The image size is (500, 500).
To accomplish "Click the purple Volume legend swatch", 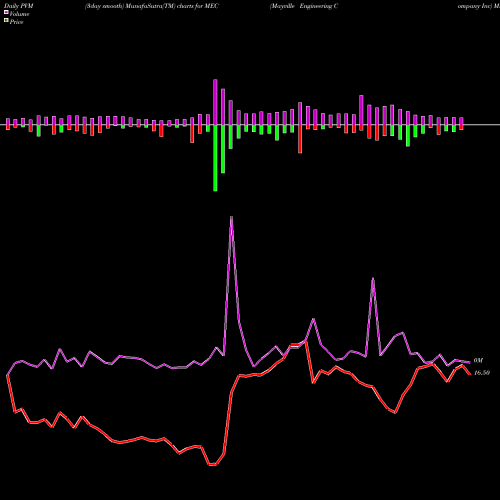I will [6, 12].
